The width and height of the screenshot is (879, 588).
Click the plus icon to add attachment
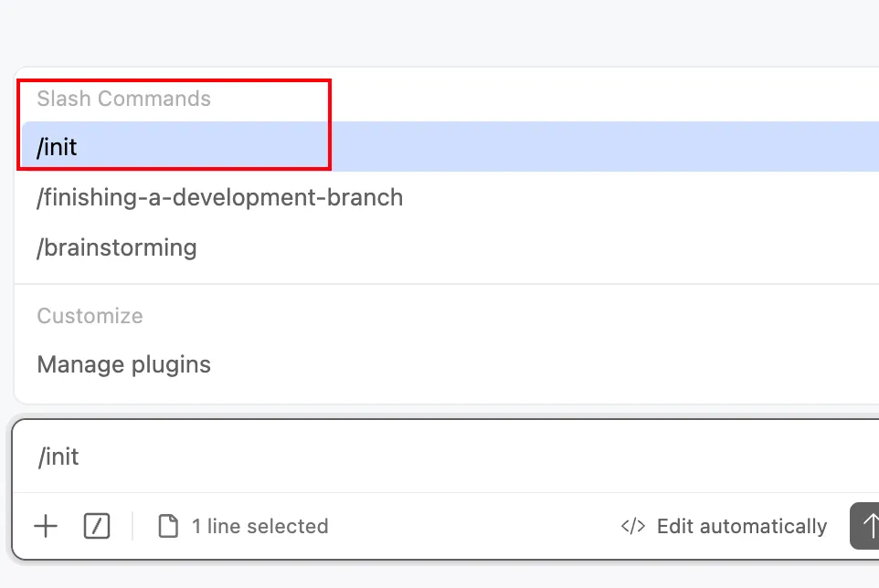pos(45,526)
